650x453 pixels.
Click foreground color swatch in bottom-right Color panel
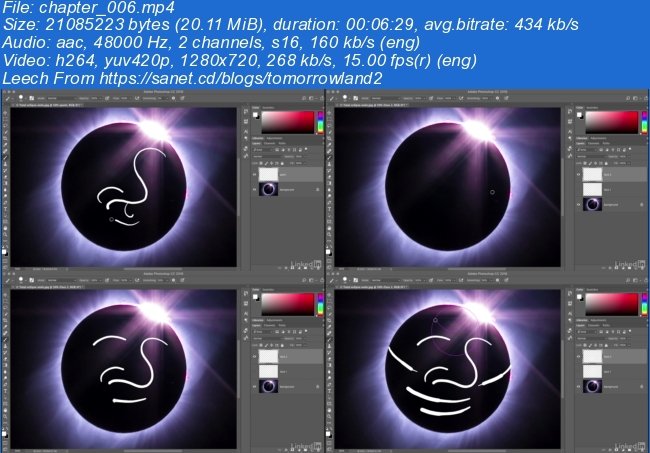[x=580, y=297]
